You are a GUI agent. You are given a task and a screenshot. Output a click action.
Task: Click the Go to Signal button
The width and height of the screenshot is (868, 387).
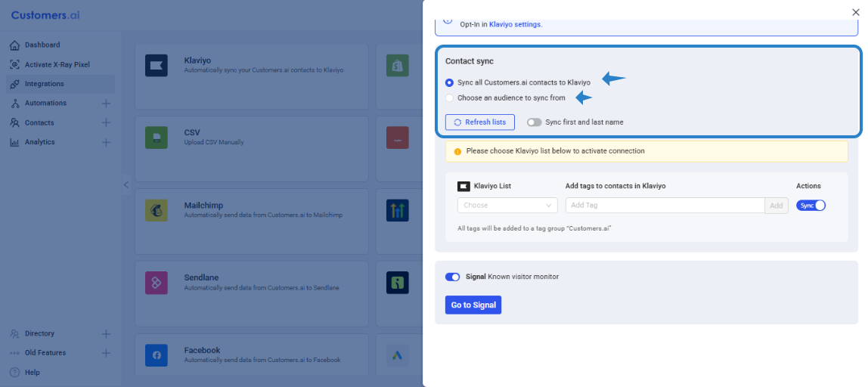pos(473,305)
